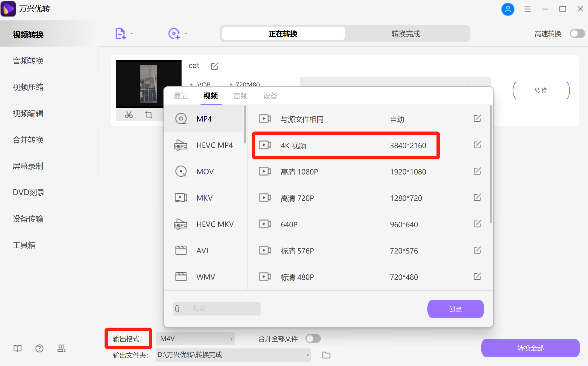This screenshot has height=366, width=588.
Task: Open the dropdown arrow beside add files icon
Action: tap(132, 33)
